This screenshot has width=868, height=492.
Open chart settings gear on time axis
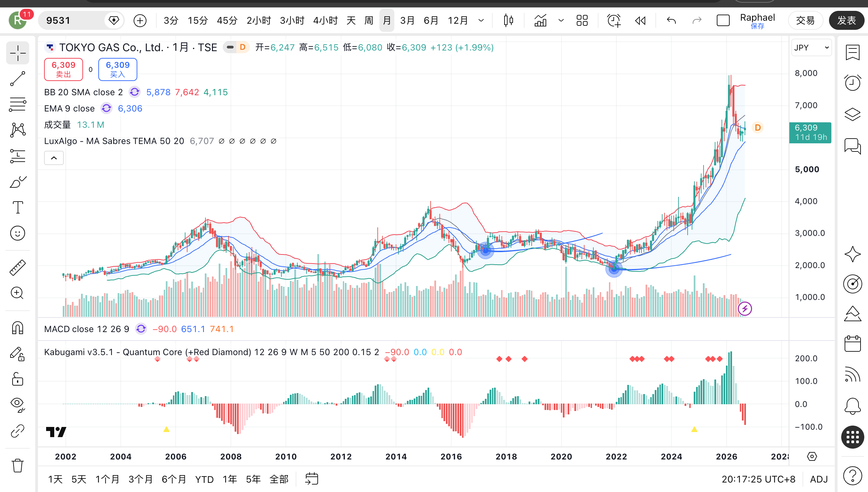pos(812,456)
